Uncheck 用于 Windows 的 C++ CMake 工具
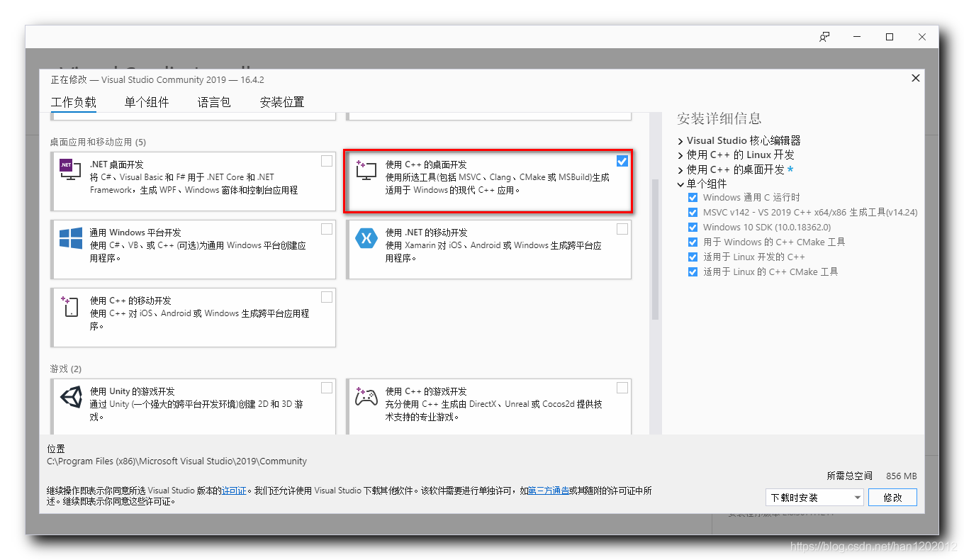Viewport: 964px width, 560px height. (x=693, y=242)
